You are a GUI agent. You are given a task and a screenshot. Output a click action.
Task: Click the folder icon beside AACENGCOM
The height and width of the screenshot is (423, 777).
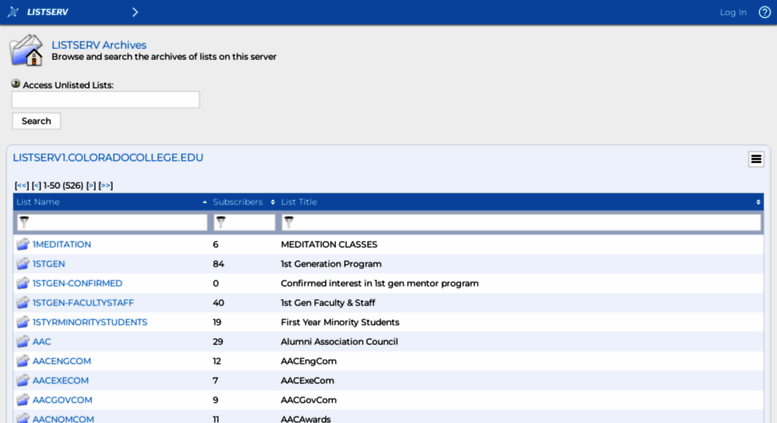pos(23,361)
